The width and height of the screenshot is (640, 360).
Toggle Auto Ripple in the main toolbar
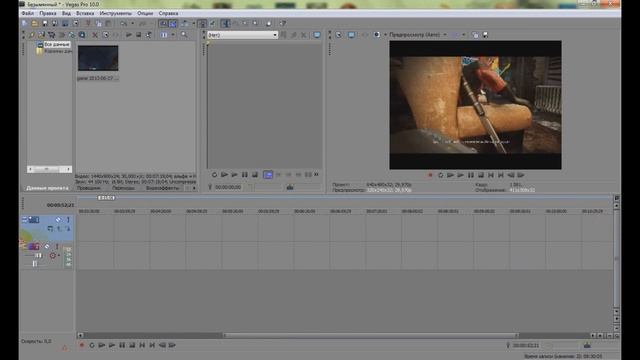[185, 24]
